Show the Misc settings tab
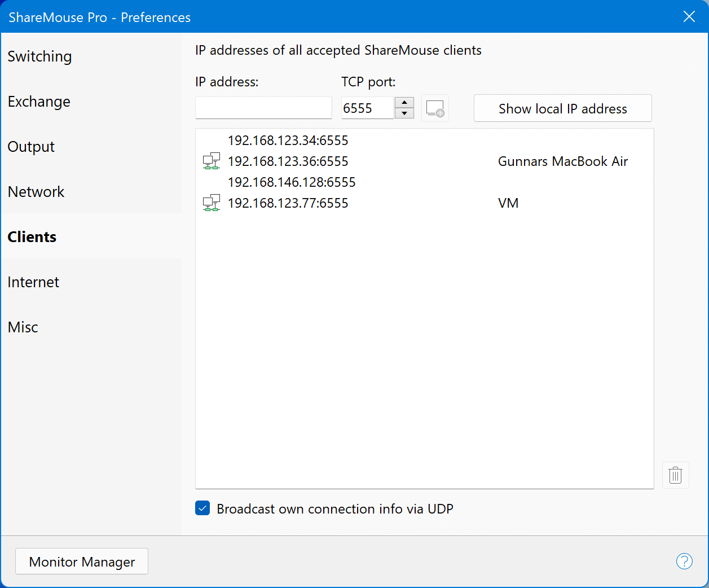The image size is (709, 588). 91,327
